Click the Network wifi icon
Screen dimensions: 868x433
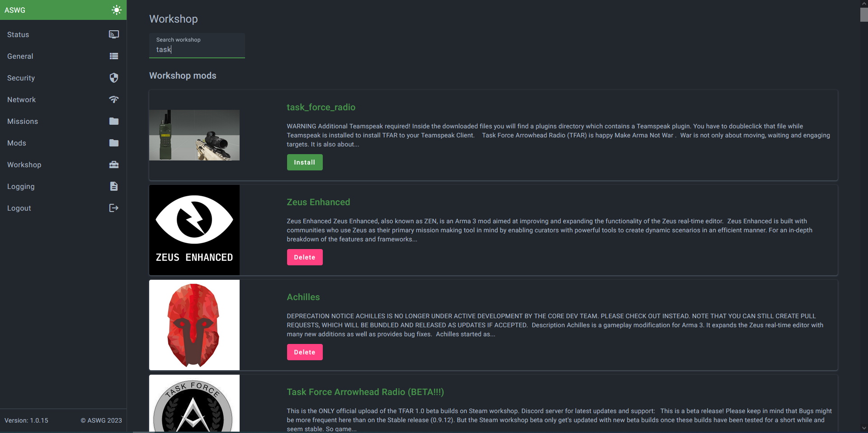114,99
